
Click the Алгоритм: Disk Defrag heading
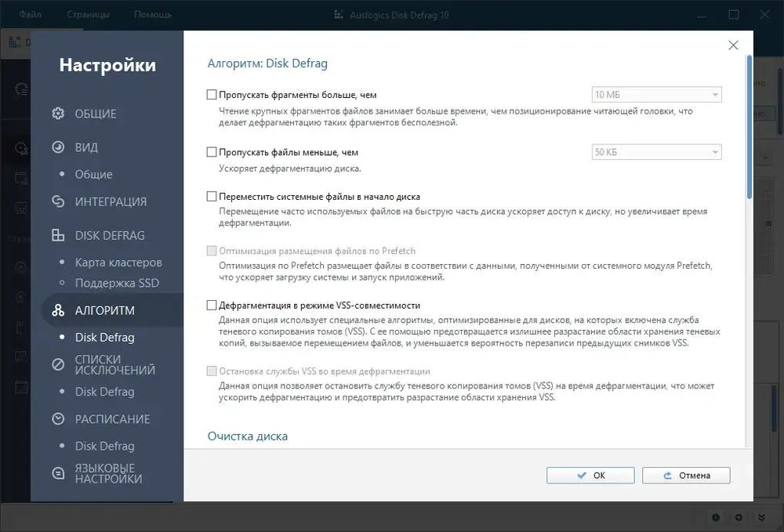(267, 63)
